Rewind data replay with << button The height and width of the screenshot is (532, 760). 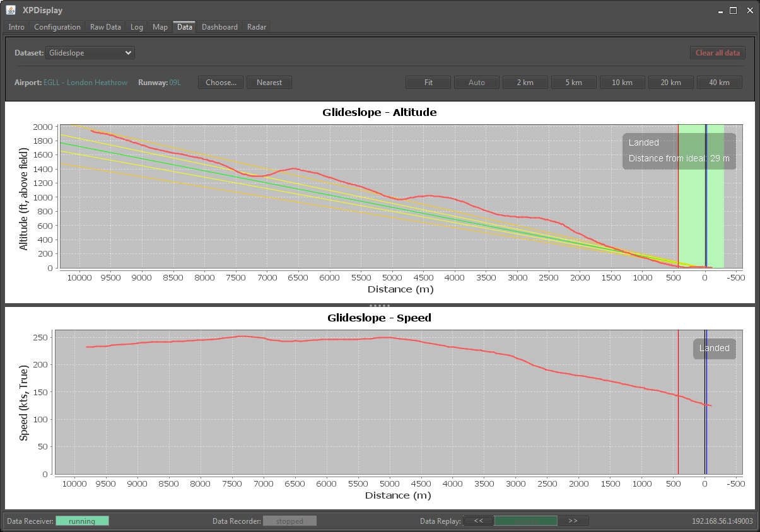click(x=479, y=521)
